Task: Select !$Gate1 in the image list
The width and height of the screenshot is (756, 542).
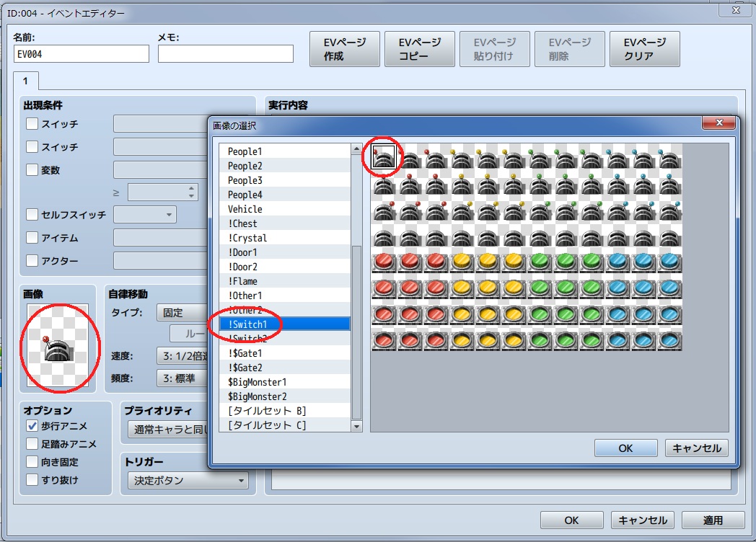Action: coord(284,353)
